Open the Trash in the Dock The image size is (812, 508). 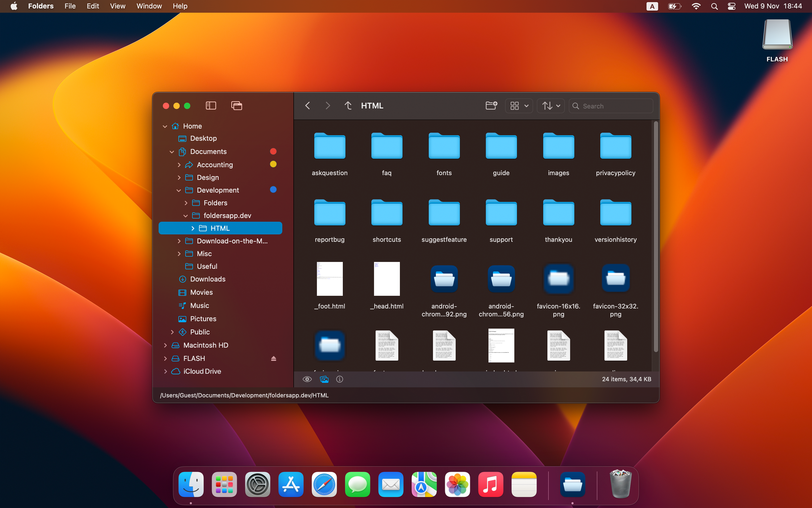point(620,485)
